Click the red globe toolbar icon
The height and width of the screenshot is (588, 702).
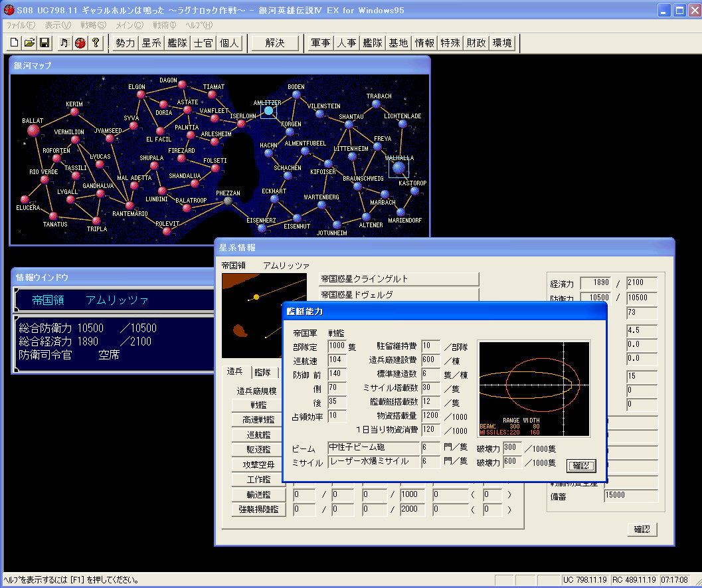coord(80,43)
